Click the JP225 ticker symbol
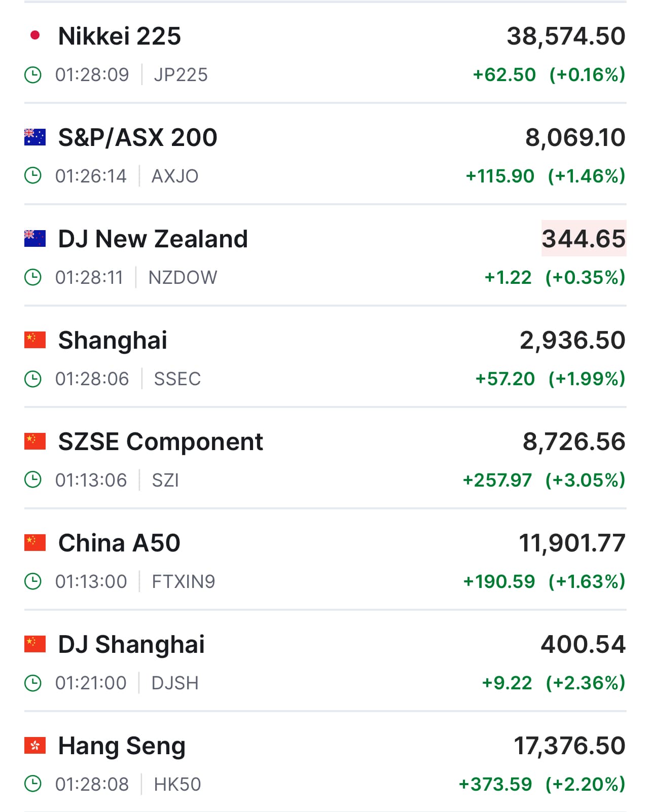This screenshot has width=651, height=812. (180, 75)
